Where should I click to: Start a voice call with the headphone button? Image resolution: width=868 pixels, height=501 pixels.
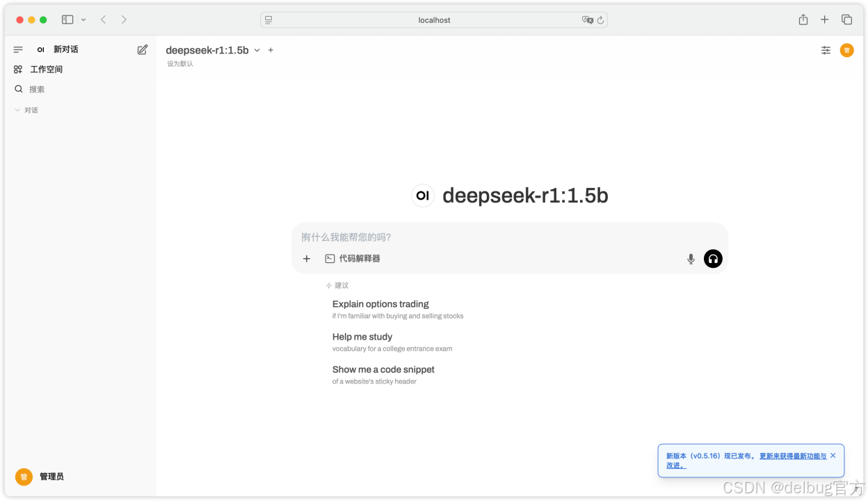[713, 259]
